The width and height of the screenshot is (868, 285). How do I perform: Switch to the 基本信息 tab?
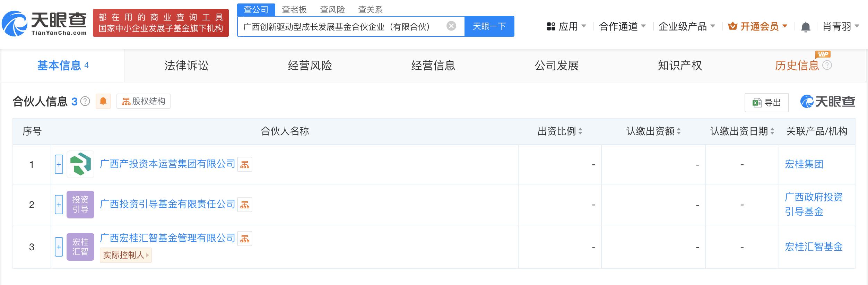(x=63, y=66)
